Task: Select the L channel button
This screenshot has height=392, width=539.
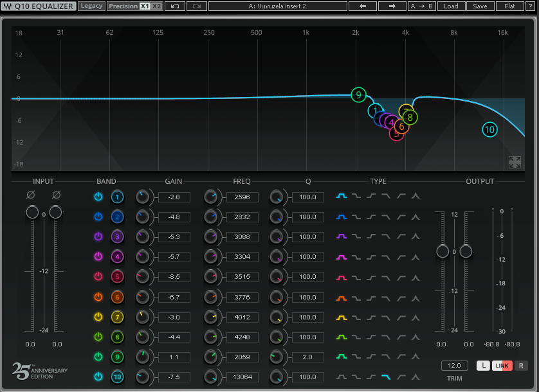Action: click(483, 366)
